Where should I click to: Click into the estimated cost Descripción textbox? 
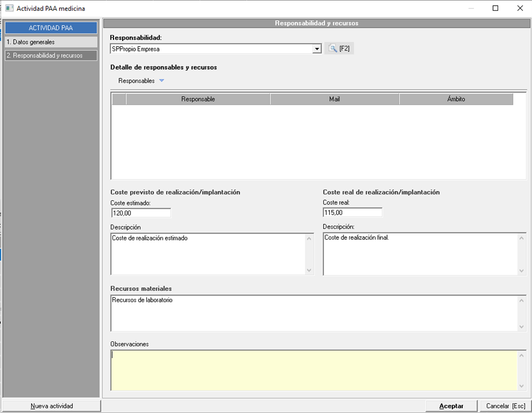[208, 254]
